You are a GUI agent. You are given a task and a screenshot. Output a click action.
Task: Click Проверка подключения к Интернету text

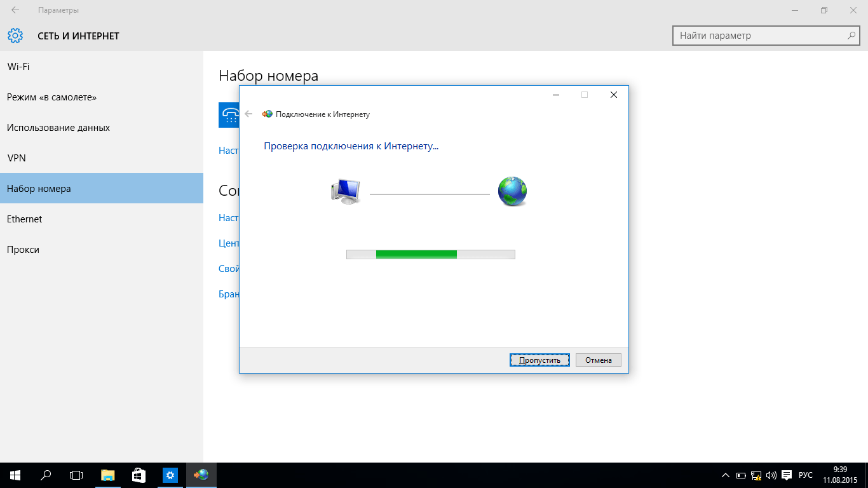351,146
